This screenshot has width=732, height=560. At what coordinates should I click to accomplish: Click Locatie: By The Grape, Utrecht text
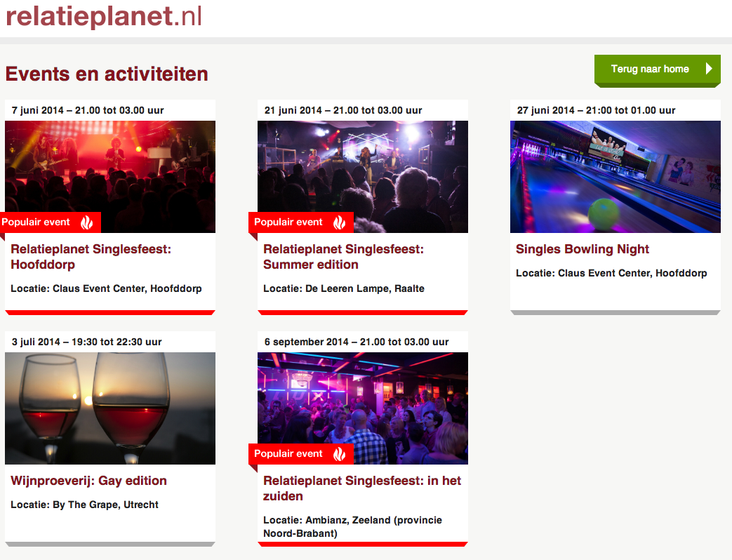84,505
